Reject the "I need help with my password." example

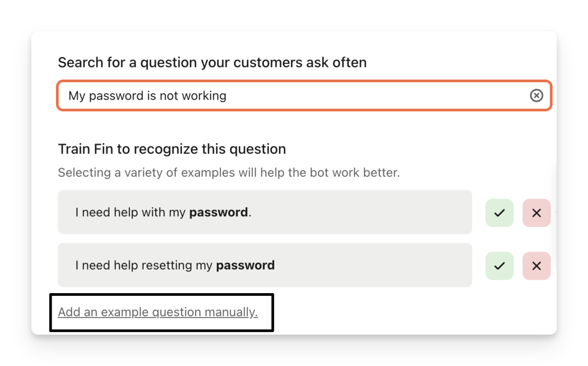click(x=536, y=213)
